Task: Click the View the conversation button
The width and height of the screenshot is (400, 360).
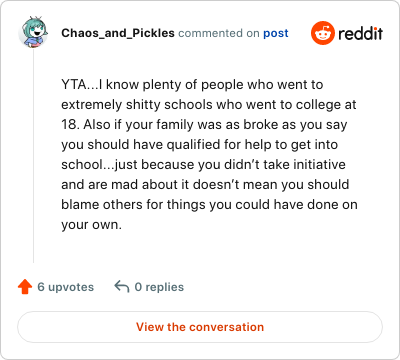Action: 200,327
